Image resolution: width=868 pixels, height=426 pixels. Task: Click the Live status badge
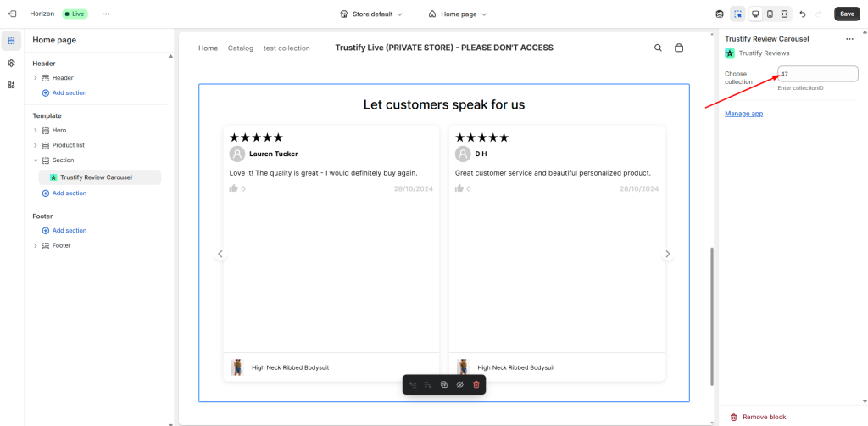[x=75, y=14]
